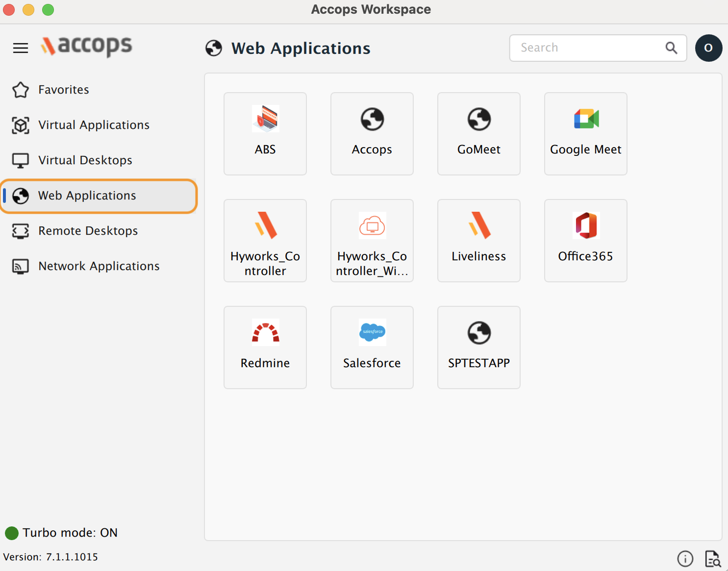Open the ABS web application
728x571 pixels.
coord(265,133)
